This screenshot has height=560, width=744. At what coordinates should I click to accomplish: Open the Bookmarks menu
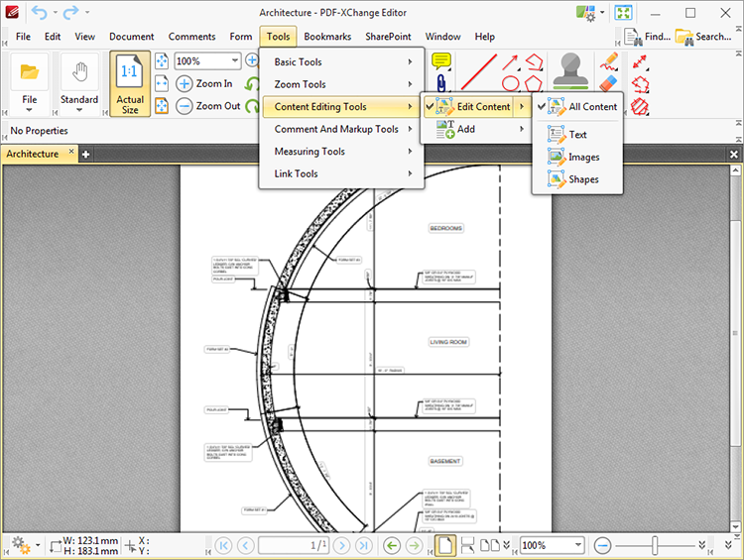click(x=327, y=37)
